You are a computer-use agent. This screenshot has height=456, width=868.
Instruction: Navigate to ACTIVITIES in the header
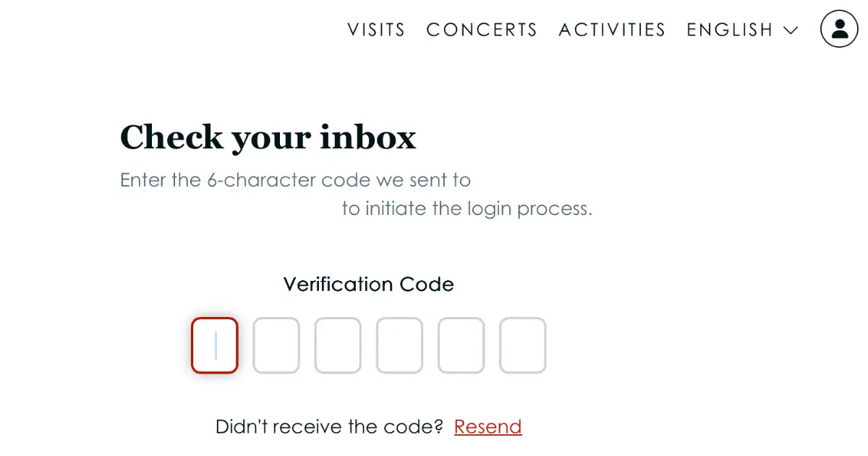point(612,30)
